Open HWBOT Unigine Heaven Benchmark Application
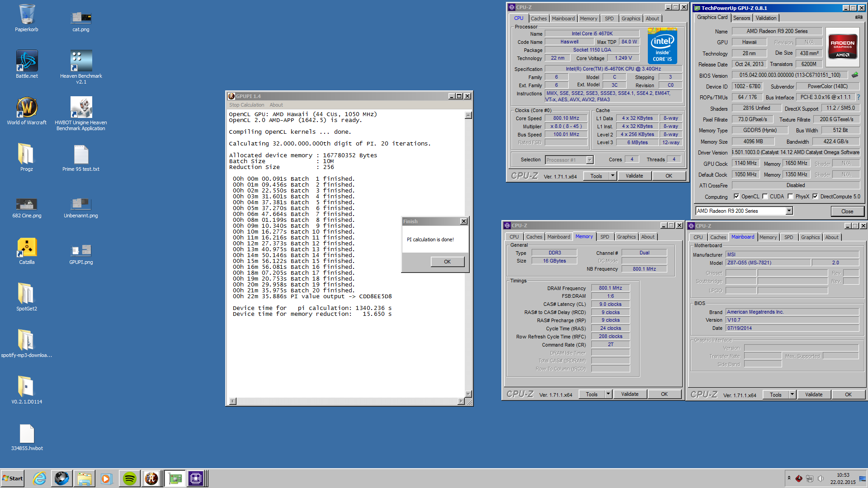 point(81,114)
